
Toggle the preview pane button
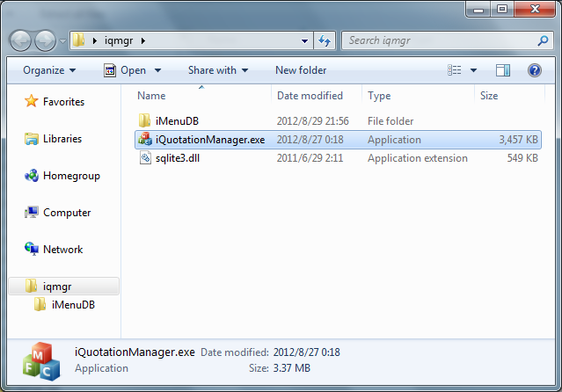503,70
